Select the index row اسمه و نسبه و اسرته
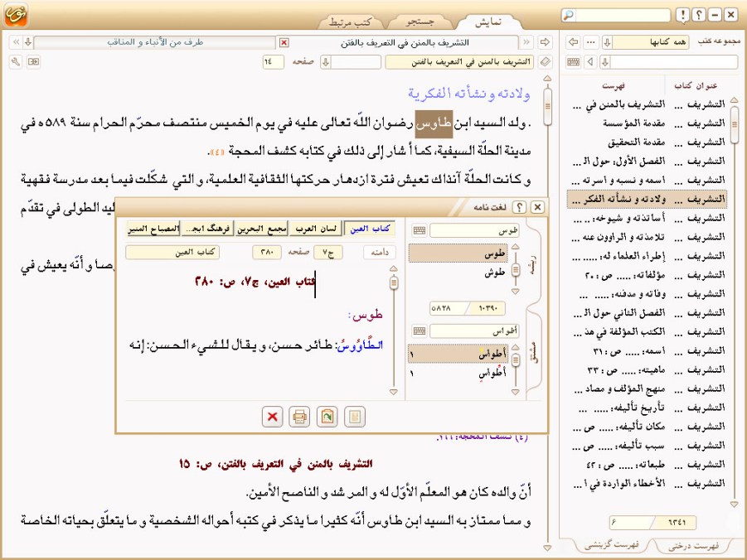The image size is (747, 560). [x=647, y=180]
